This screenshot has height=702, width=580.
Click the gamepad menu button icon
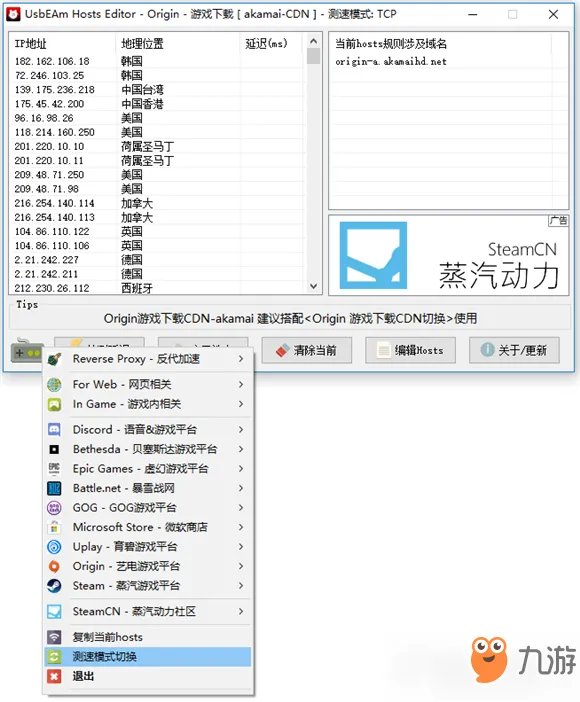tap(26, 351)
